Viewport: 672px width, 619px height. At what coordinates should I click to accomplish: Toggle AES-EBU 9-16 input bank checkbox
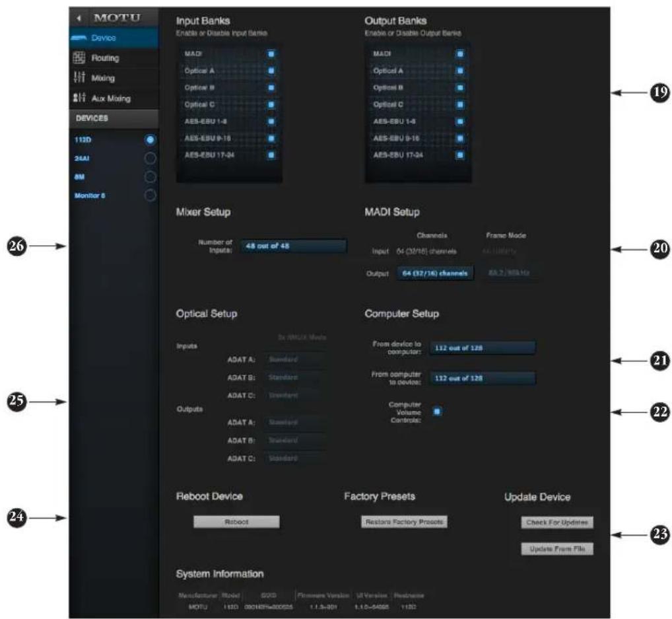pos(271,139)
